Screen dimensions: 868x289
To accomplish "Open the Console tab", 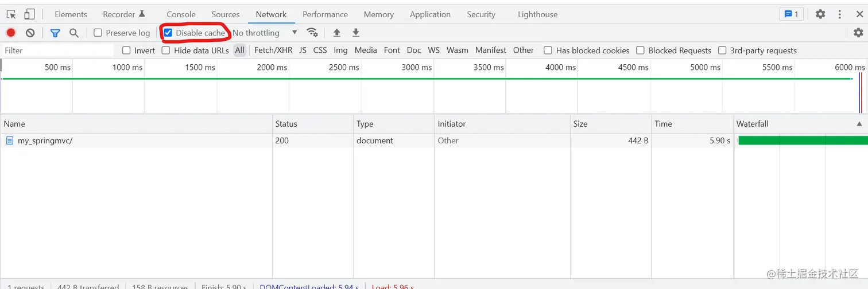I will (181, 14).
